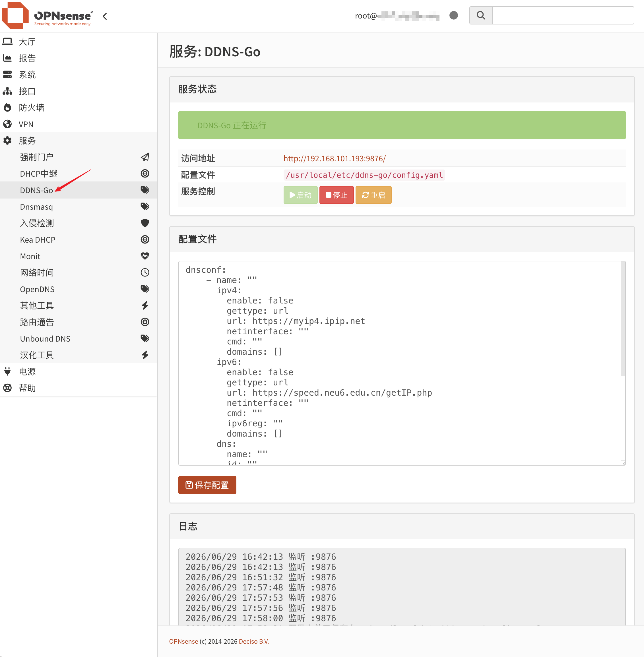Open OpenDNS service

click(79, 289)
